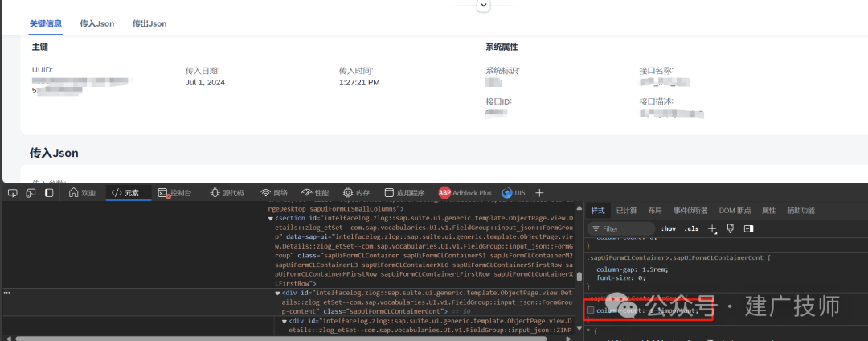The image size is (868, 341).
Task: Click the new style rule plus icon
Action: coord(712,228)
